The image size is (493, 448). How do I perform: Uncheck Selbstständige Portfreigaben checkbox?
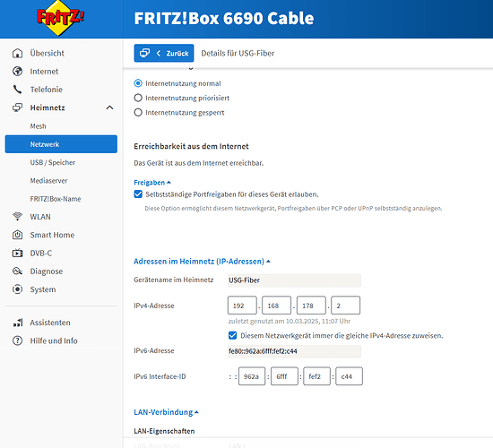tap(138, 194)
